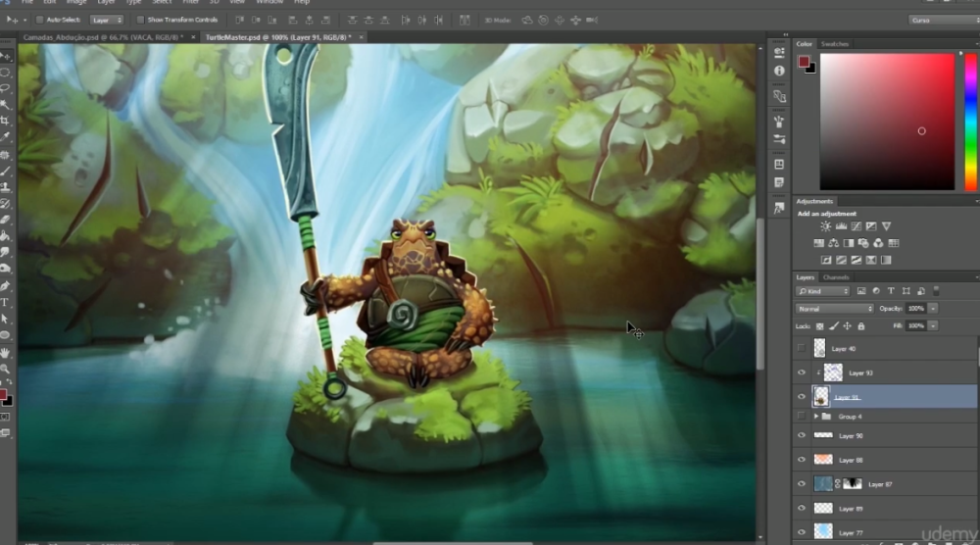The image size is (980, 545).
Task: Add a Channel Mixer adjustment
Action: point(878,243)
